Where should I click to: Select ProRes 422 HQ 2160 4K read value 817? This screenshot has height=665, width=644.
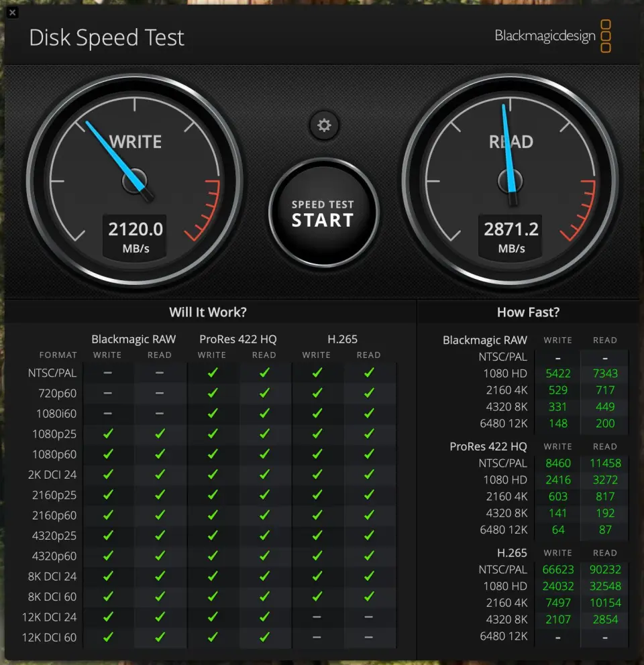coord(604,496)
